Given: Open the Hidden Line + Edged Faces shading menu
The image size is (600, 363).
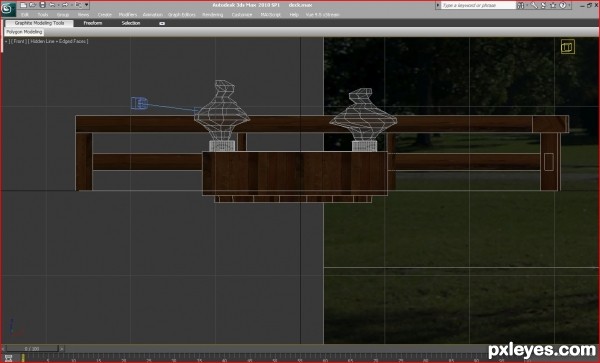Looking at the screenshot, I should click(58, 41).
